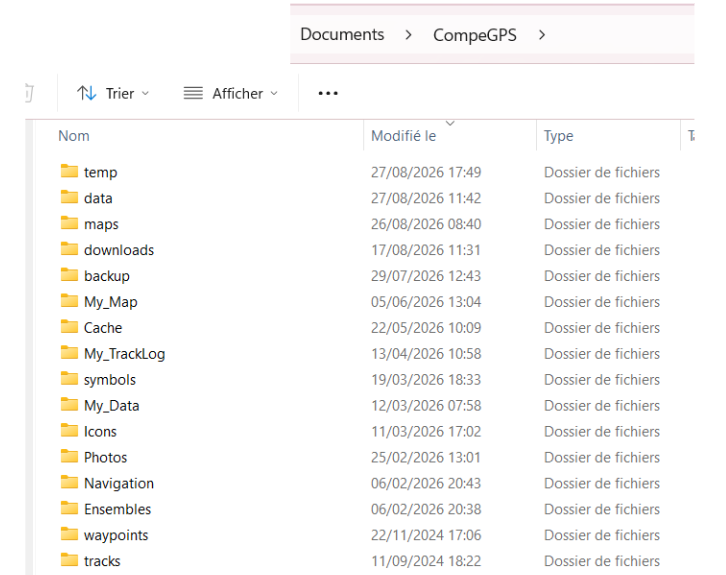The image size is (726, 575).
Task: Click date 06/02/2026 20:38
Action: point(426,509)
